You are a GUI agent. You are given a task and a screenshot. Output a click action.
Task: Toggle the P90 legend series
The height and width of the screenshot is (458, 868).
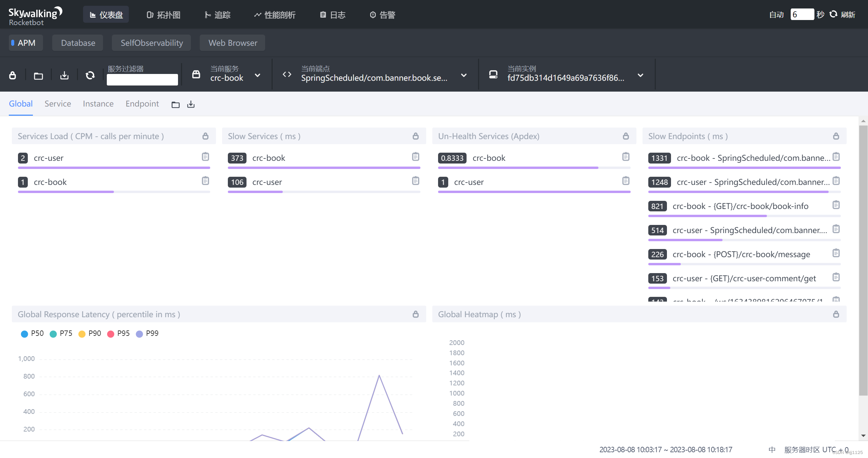pyautogui.click(x=90, y=333)
